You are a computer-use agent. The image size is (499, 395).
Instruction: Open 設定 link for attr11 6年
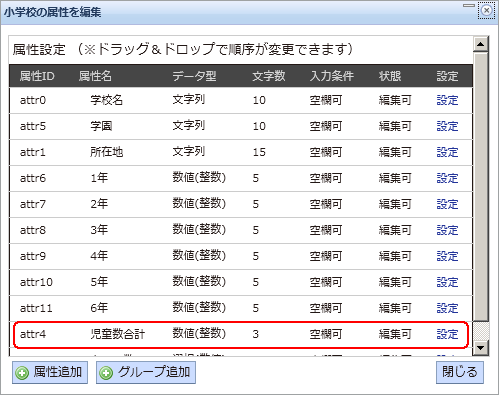click(x=447, y=308)
